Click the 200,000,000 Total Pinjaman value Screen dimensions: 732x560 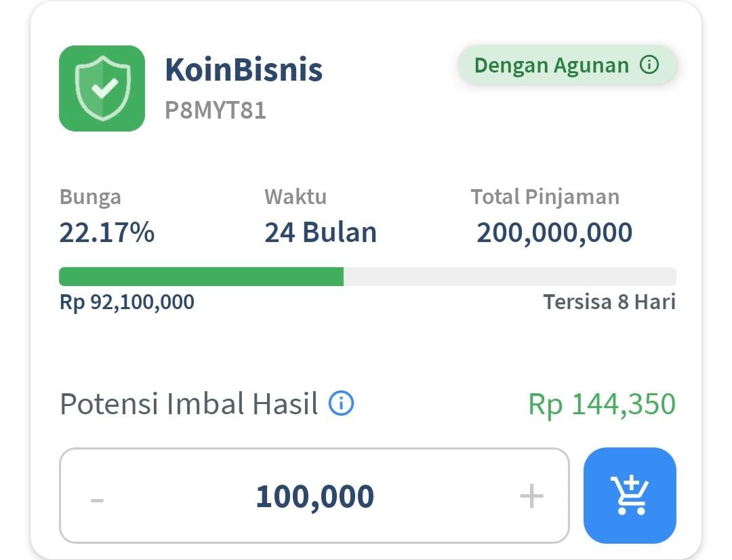pos(554,233)
